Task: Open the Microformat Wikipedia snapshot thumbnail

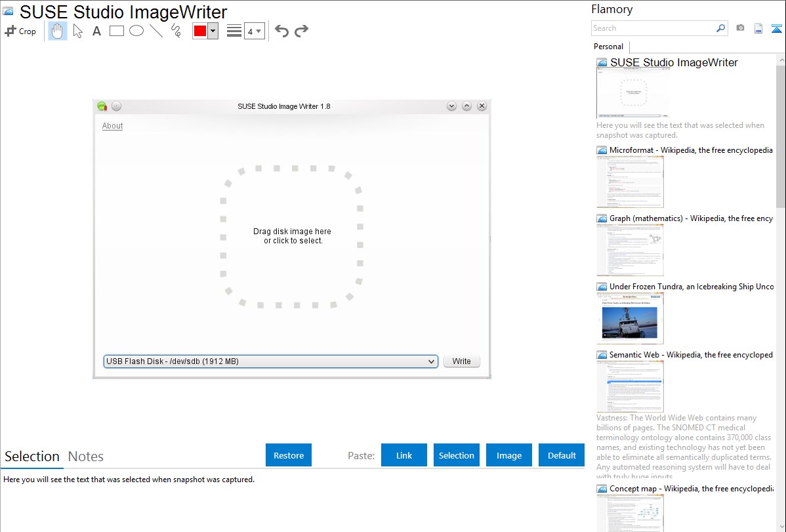Action: click(630, 182)
